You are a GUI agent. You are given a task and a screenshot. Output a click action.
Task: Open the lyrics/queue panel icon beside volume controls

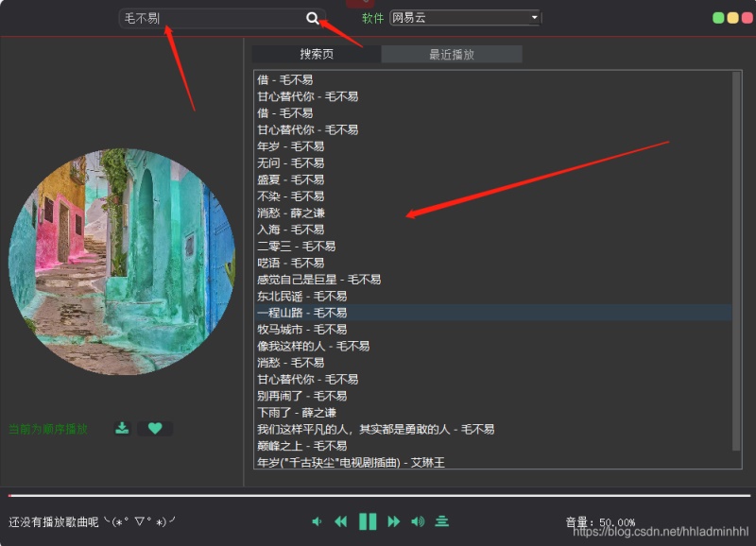tap(441, 520)
